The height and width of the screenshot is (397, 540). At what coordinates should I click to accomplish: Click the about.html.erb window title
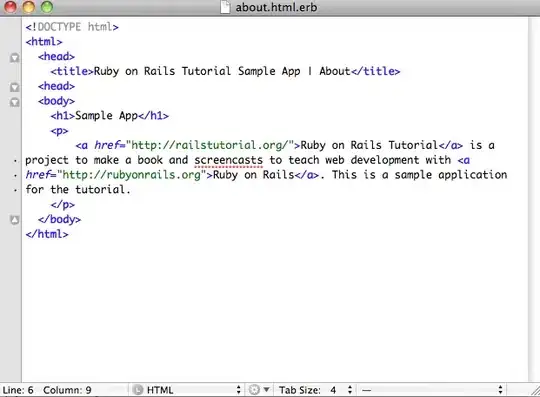point(276,7)
